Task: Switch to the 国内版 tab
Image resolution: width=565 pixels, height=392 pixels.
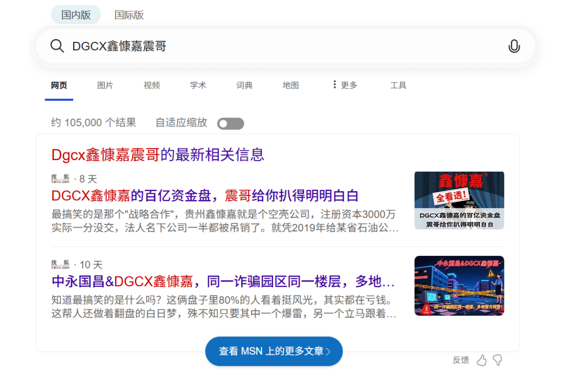Action: 76,15
